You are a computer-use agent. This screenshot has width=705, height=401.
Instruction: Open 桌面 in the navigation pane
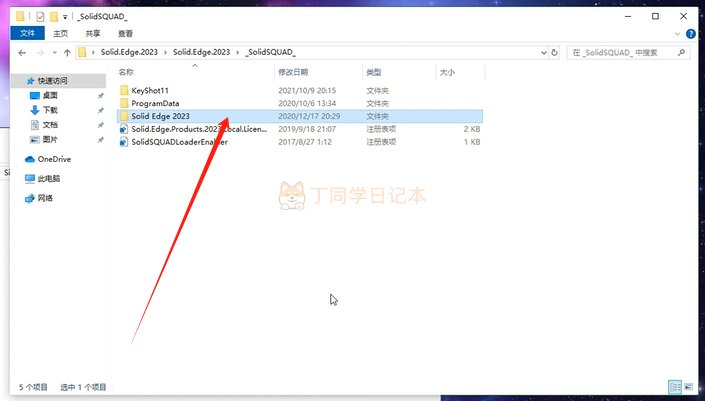(50, 95)
